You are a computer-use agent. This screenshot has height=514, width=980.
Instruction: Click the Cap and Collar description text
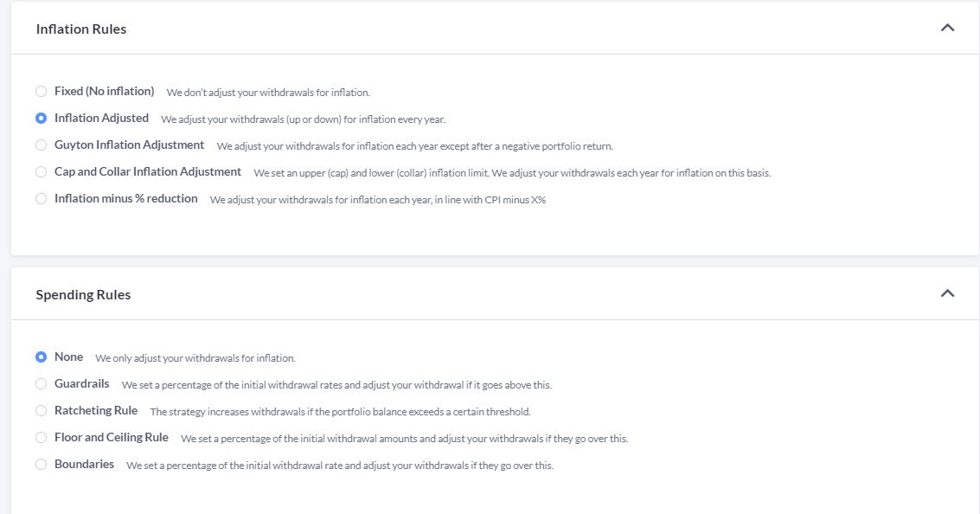[x=511, y=173]
